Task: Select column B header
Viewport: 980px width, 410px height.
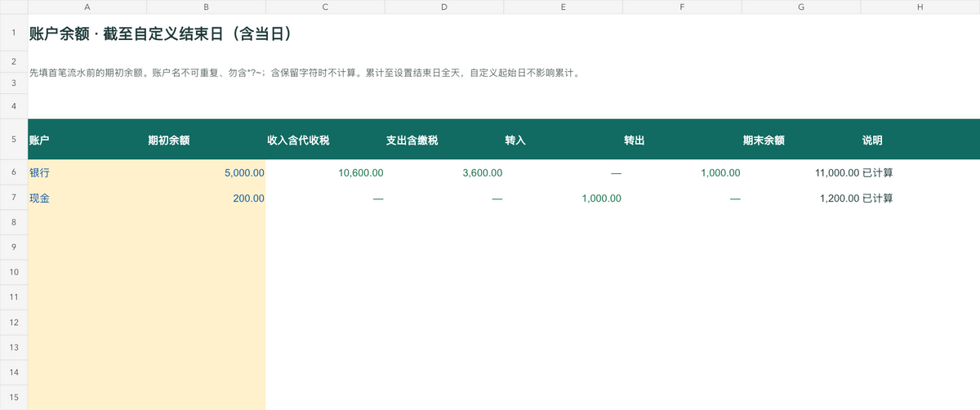Action: pos(206,7)
